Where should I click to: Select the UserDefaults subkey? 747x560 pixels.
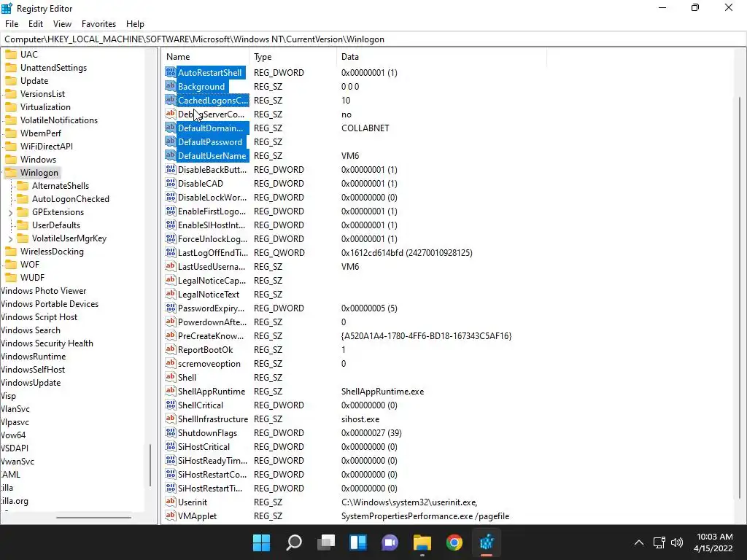click(x=55, y=225)
